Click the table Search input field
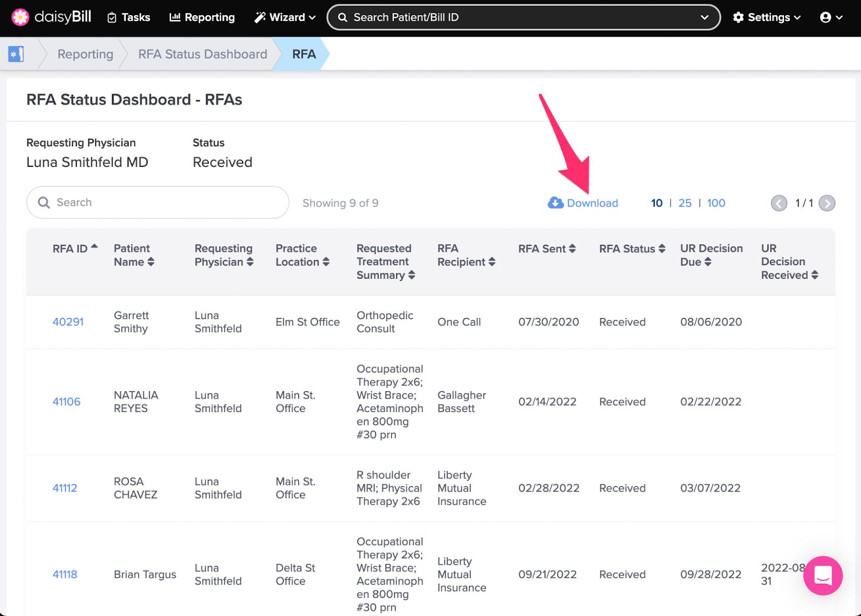The height and width of the screenshot is (616, 861). (157, 202)
